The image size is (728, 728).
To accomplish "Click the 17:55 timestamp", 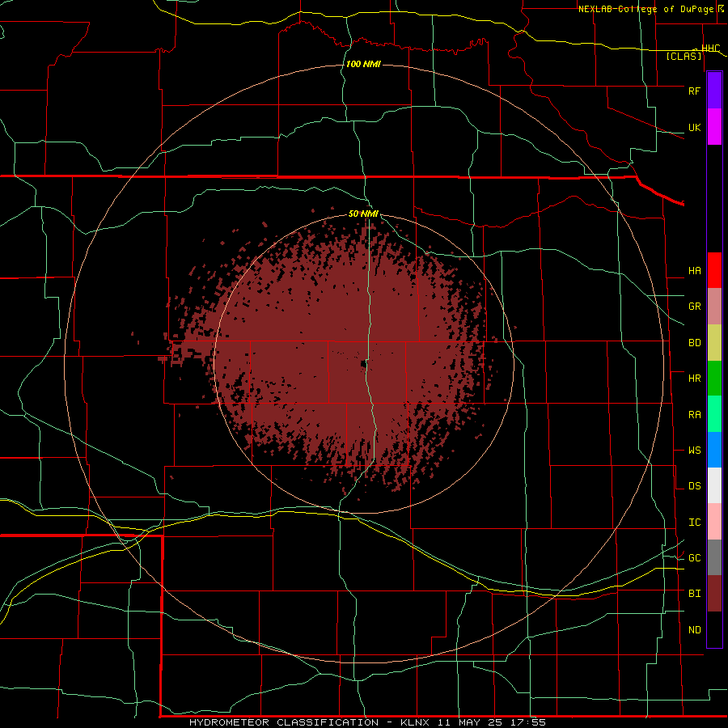I will point(530,722).
